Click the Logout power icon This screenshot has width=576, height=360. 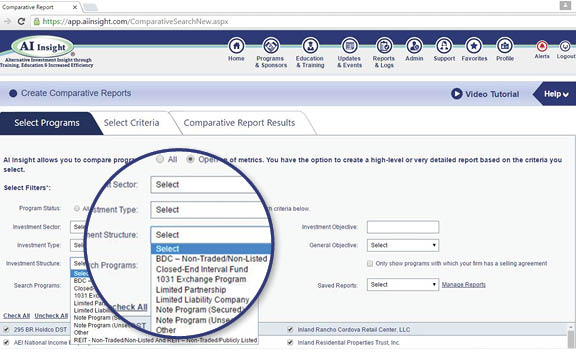tap(565, 46)
